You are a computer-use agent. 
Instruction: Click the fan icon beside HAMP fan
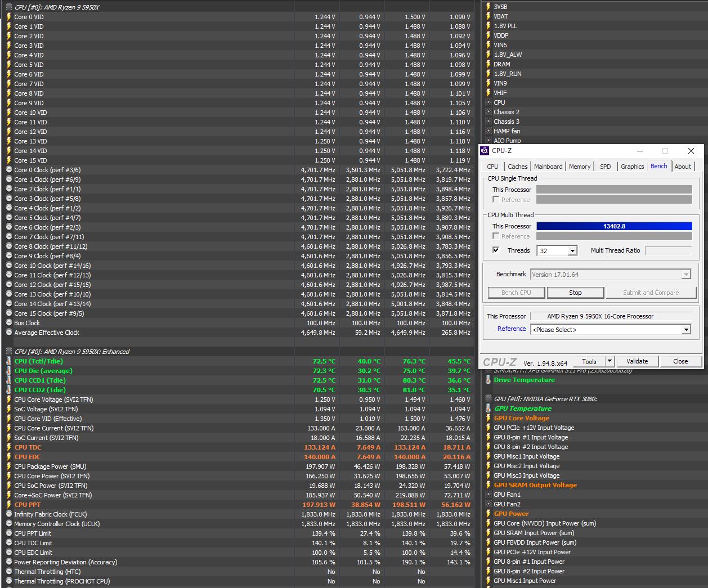(x=488, y=131)
